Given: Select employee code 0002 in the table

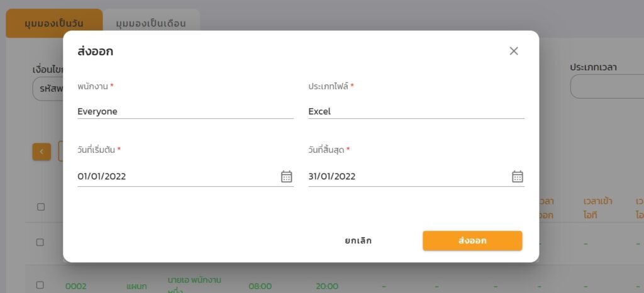Looking at the screenshot, I should (76, 286).
